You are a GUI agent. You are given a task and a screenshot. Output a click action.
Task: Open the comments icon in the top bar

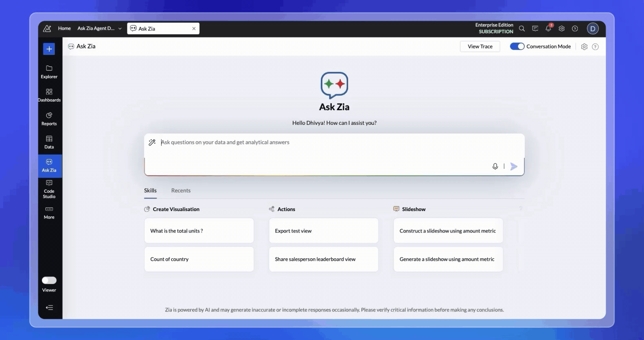[x=535, y=28]
